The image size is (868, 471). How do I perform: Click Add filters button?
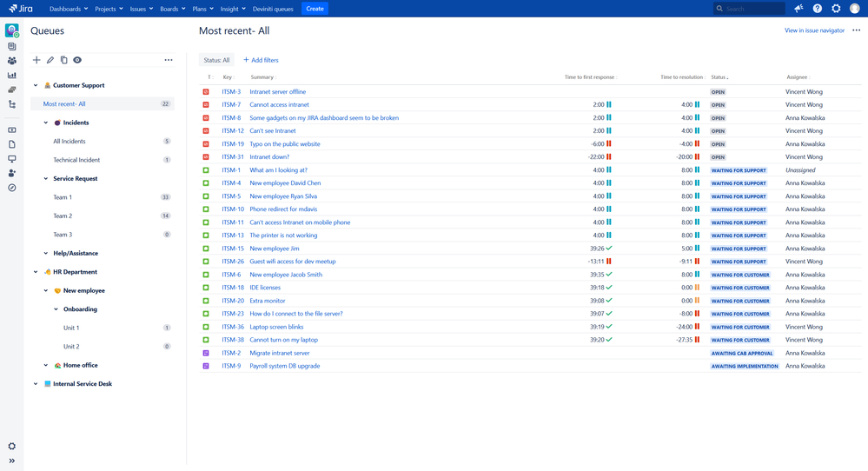[261, 60]
